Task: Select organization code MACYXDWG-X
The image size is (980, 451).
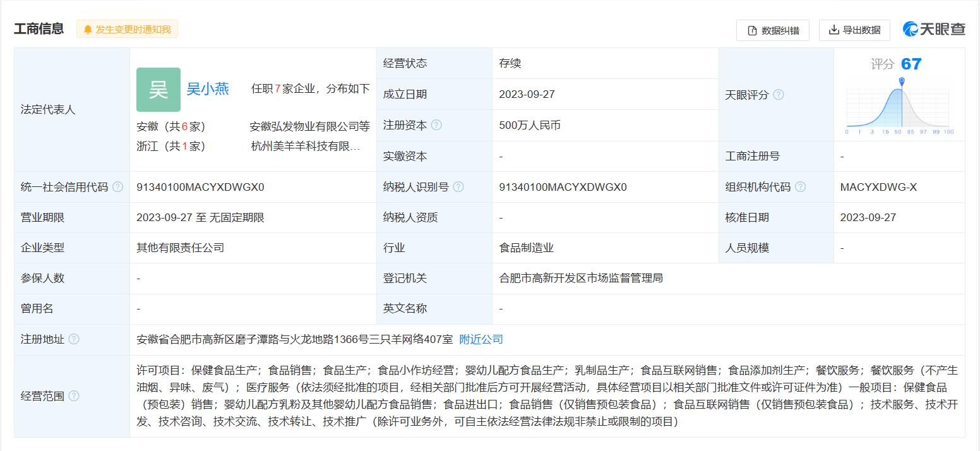Action: point(878,187)
